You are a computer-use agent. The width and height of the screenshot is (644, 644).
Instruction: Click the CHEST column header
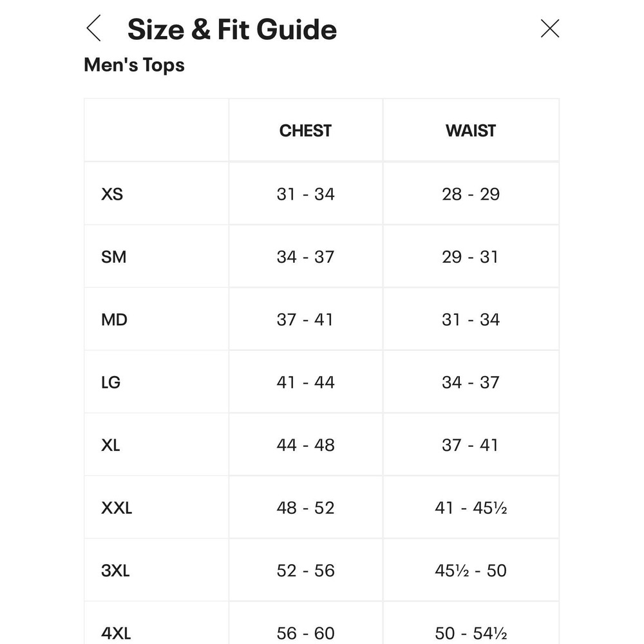coord(305,131)
